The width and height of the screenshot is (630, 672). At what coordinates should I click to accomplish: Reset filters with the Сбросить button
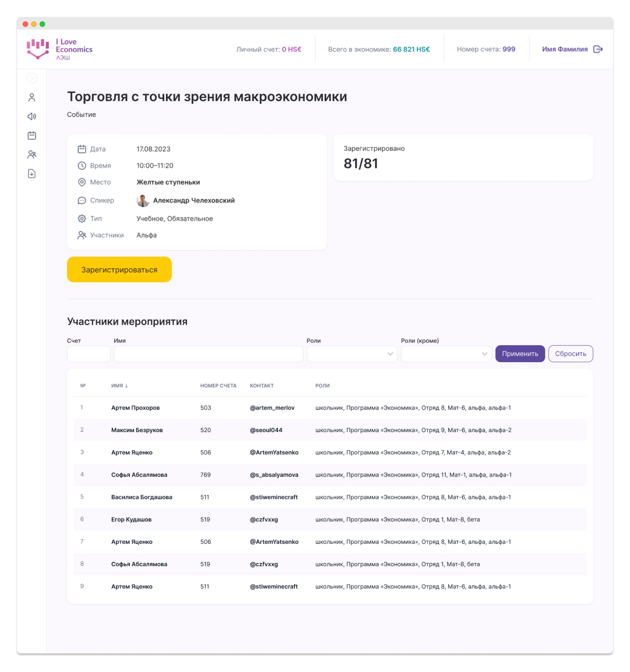(570, 354)
